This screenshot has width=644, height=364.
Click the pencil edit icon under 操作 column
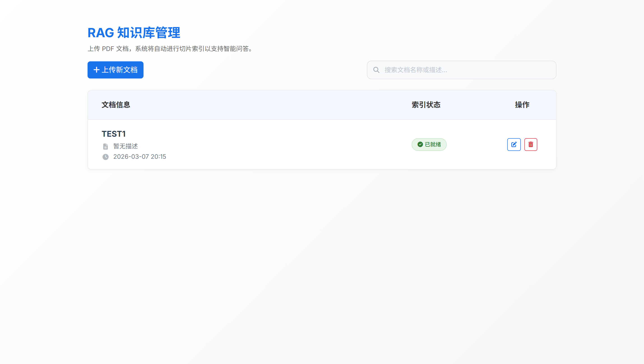click(x=514, y=145)
